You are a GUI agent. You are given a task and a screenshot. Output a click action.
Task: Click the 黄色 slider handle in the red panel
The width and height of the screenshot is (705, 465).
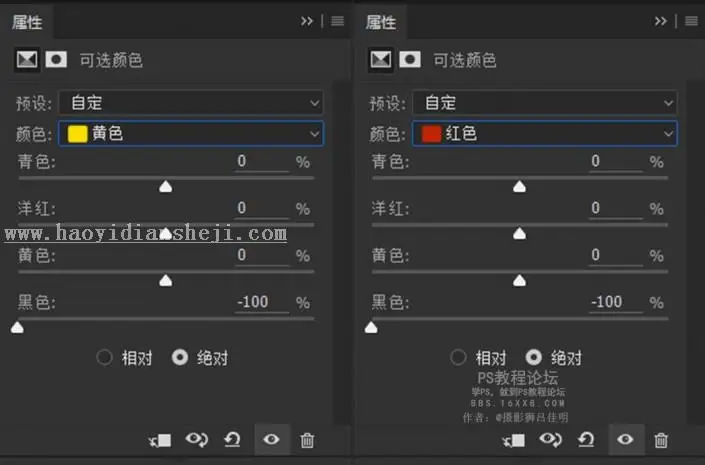[519, 281]
